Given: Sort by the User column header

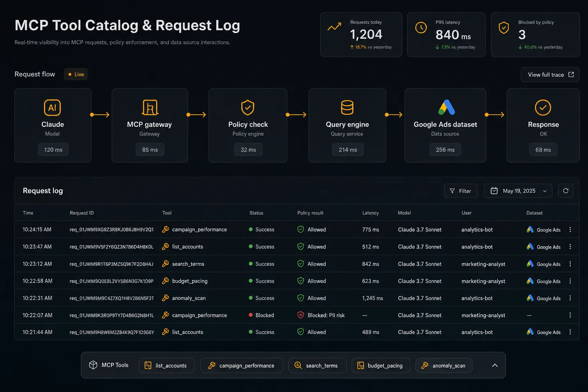Looking at the screenshot, I should coord(467,213).
